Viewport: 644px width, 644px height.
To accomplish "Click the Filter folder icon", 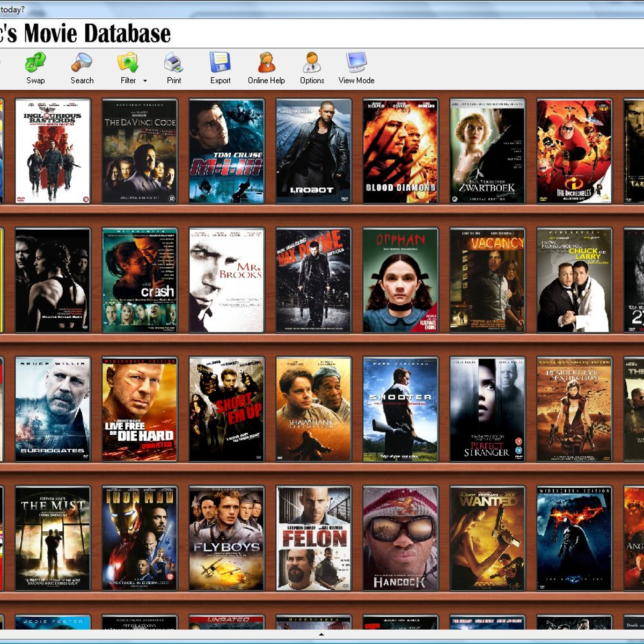I will click(128, 63).
